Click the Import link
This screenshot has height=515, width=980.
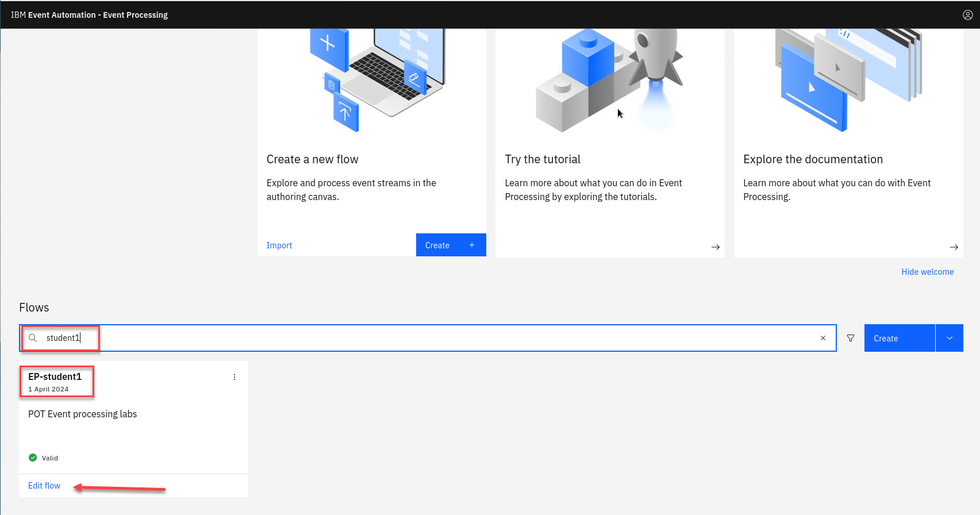(279, 245)
